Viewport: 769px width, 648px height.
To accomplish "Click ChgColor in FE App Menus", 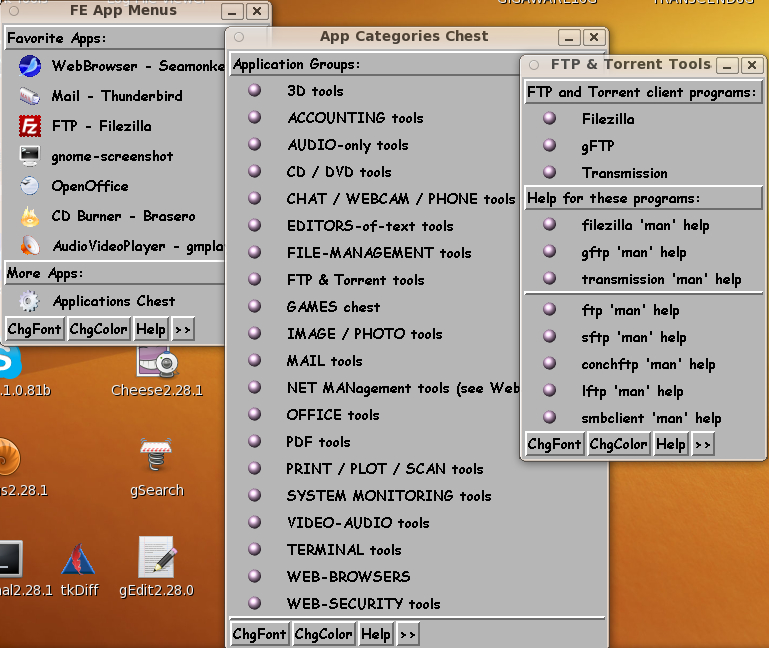I will (99, 329).
